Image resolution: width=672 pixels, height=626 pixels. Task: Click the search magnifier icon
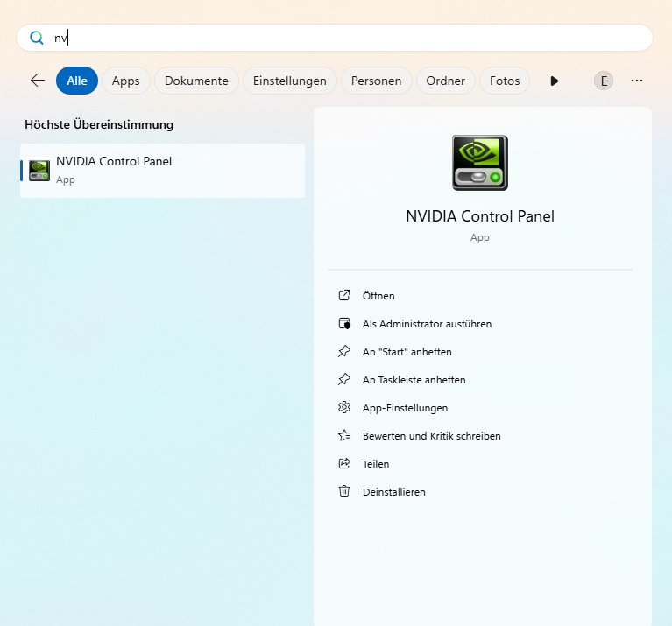click(37, 38)
